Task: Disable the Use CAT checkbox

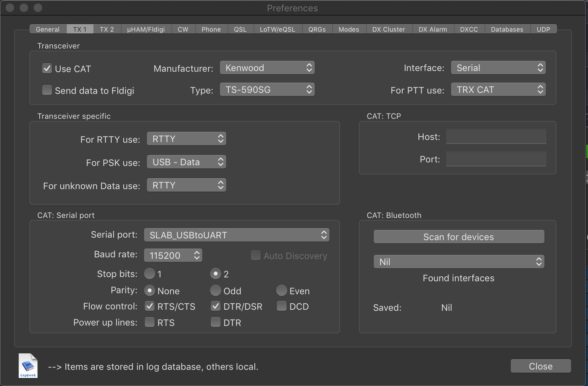Action: point(47,69)
